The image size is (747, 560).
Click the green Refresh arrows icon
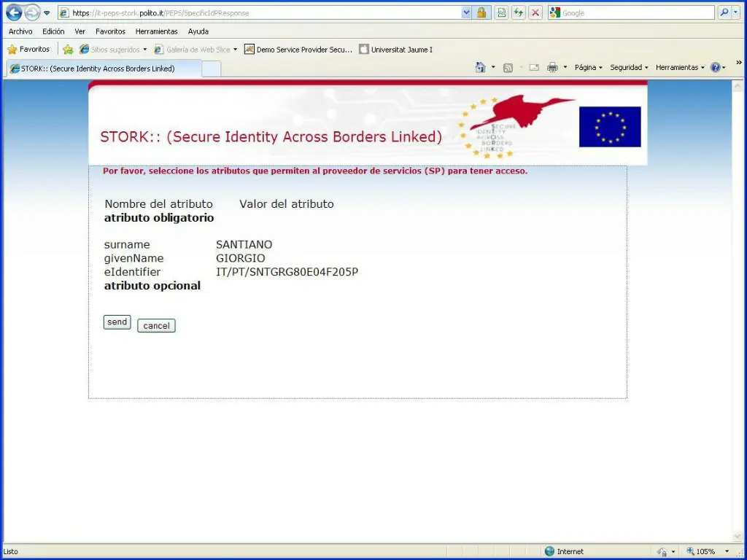pyautogui.click(x=519, y=13)
